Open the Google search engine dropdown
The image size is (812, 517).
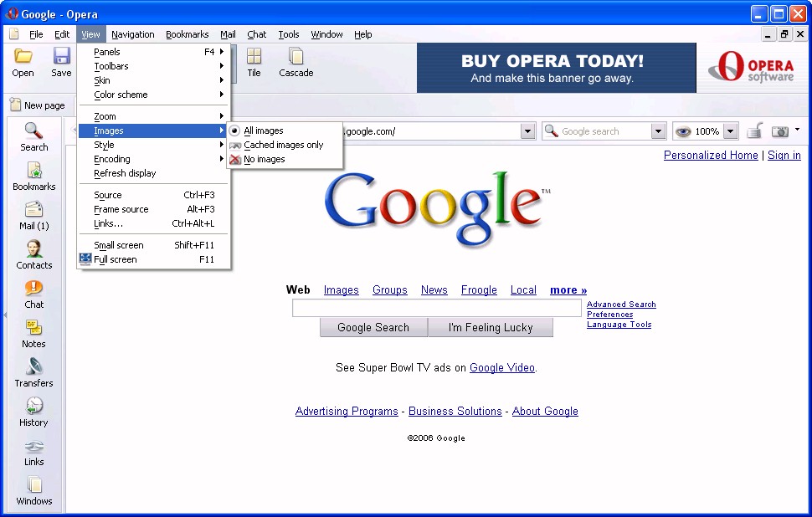tap(658, 131)
